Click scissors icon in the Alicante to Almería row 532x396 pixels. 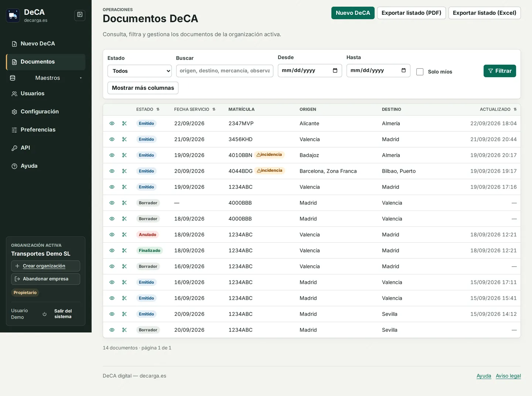[125, 123]
